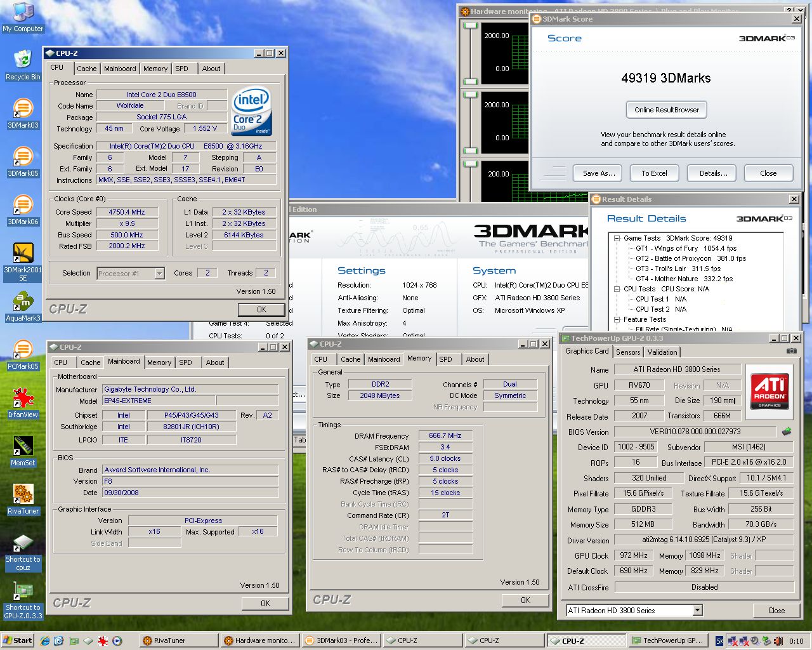Click the system tray clock showing 0:10
812x650 pixels.
pos(796,641)
